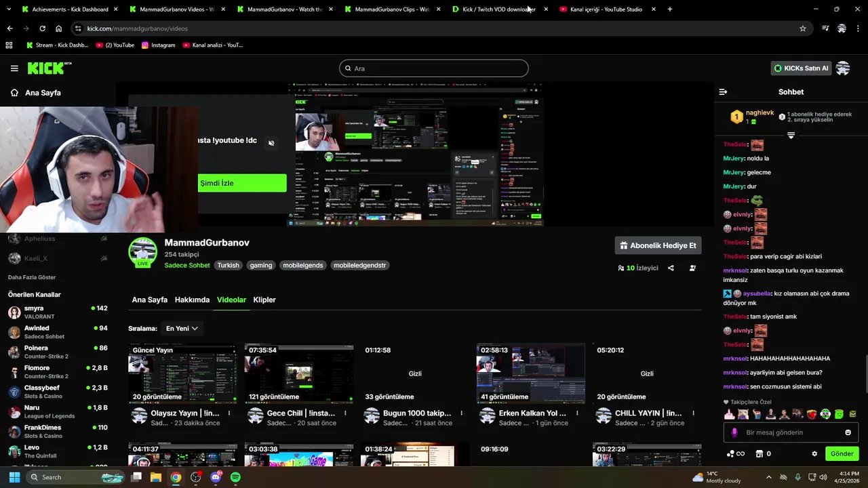Image resolution: width=868 pixels, height=488 pixels.
Task: Open File Explorer from the taskbar
Action: [x=156, y=477]
